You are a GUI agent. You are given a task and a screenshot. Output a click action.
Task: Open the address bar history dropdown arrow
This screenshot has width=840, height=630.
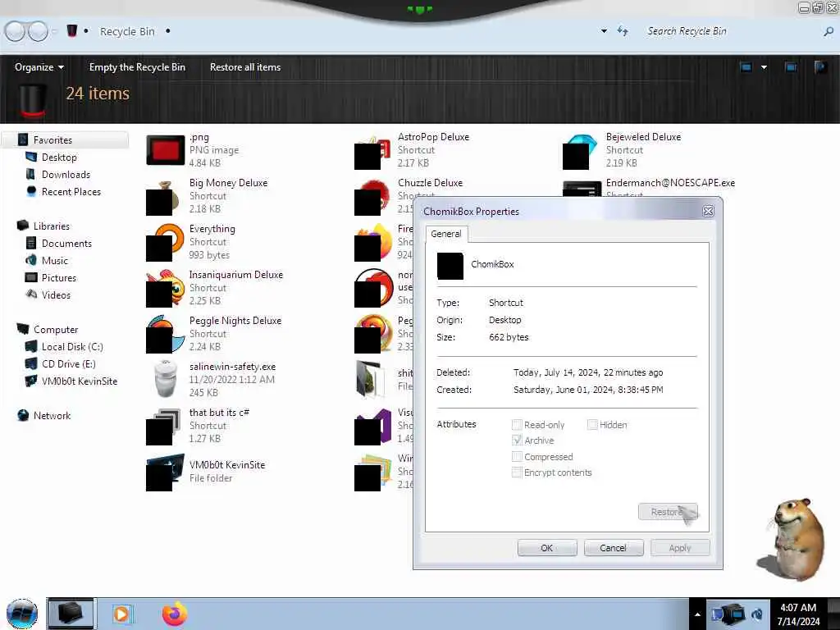604,31
